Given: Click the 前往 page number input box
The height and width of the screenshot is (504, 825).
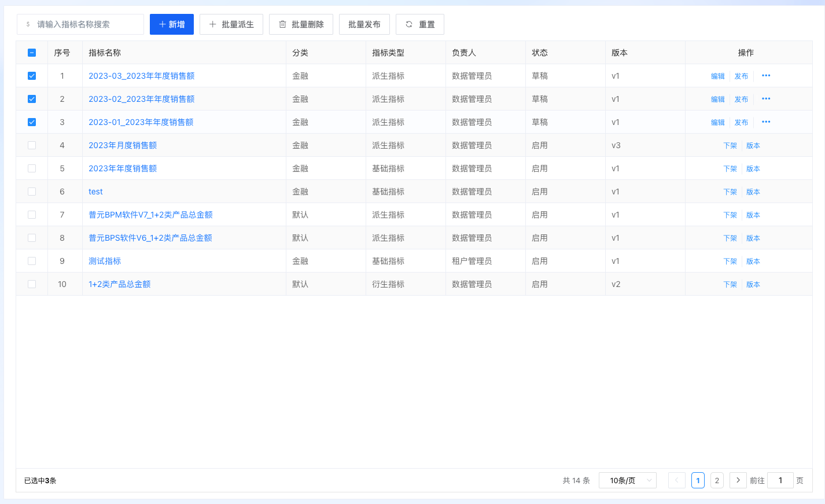Looking at the screenshot, I should (x=780, y=480).
